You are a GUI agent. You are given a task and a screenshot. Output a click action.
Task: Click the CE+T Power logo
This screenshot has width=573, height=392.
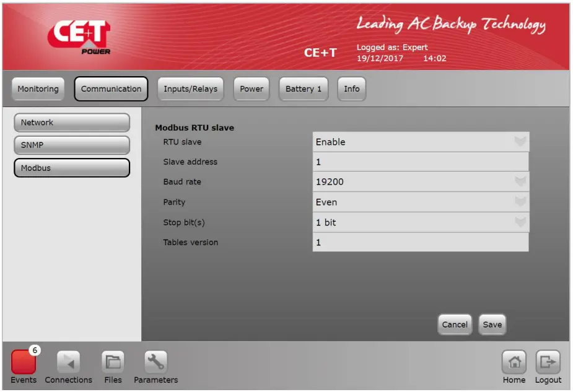(x=79, y=37)
